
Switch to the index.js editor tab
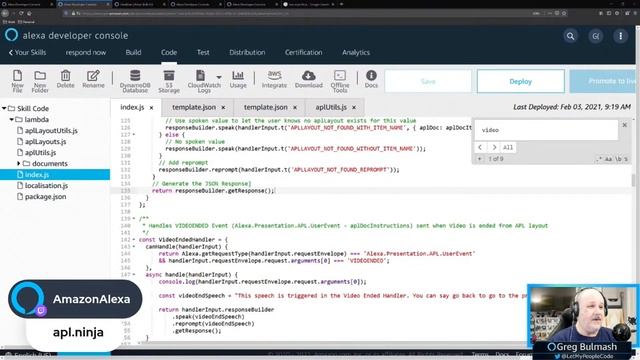point(132,107)
